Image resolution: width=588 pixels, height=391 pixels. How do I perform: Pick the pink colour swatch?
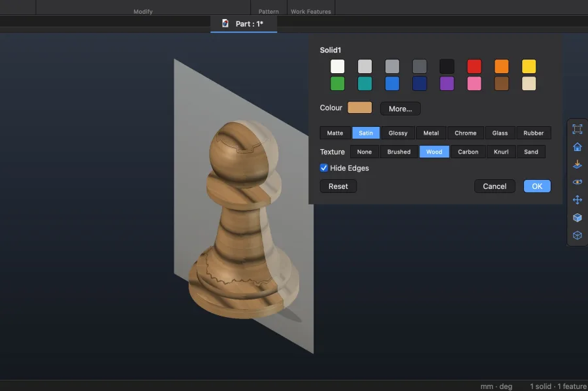tap(474, 83)
